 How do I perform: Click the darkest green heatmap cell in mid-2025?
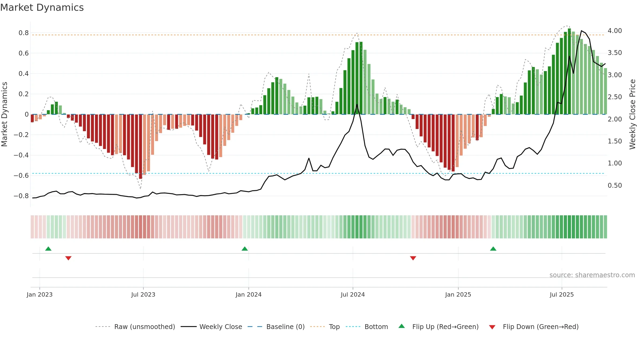[569, 227]
